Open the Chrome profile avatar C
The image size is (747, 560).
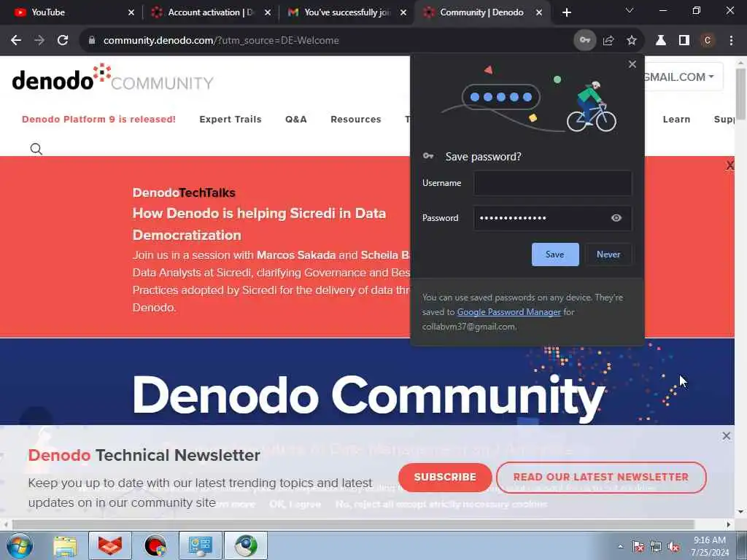(708, 41)
